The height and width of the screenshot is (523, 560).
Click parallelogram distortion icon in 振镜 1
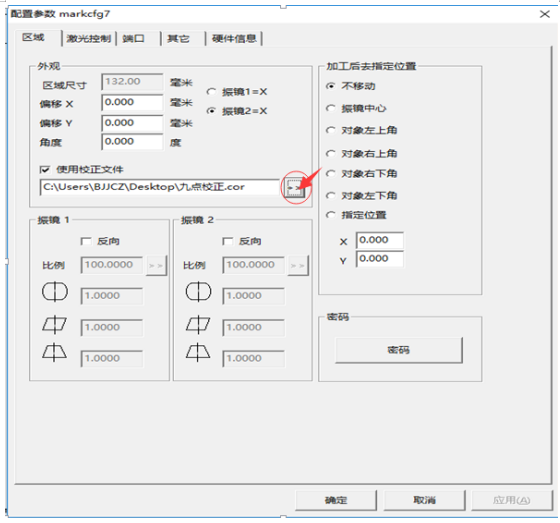click(x=54, y=324)
